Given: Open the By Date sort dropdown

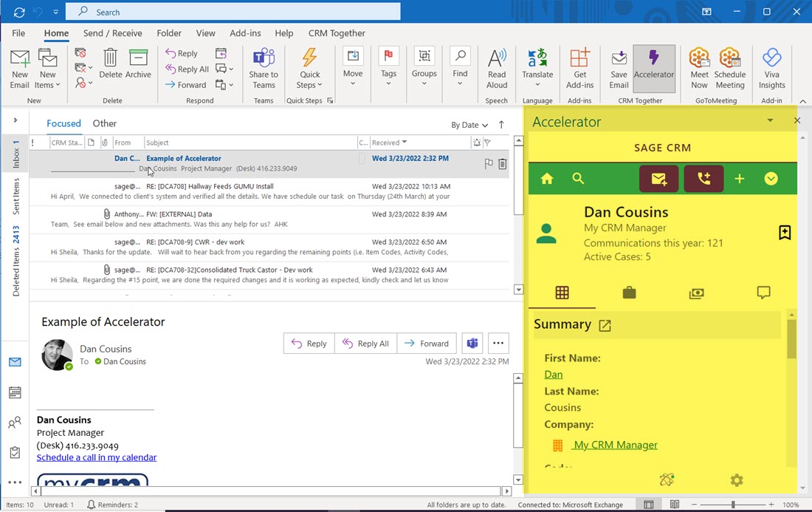Looking at the screenshot, I should [469, 125].
